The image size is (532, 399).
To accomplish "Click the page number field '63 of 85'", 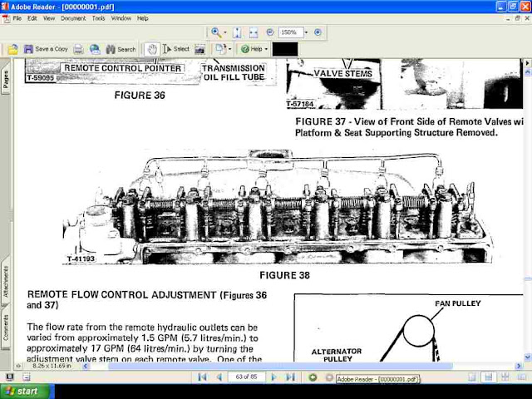I will pyautogui.click(x=248, y=377).
